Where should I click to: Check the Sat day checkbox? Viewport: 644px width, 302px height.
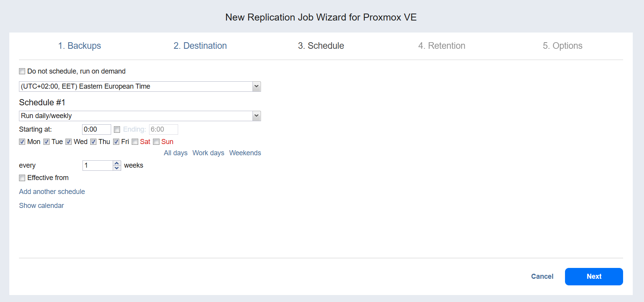[135, 142]
